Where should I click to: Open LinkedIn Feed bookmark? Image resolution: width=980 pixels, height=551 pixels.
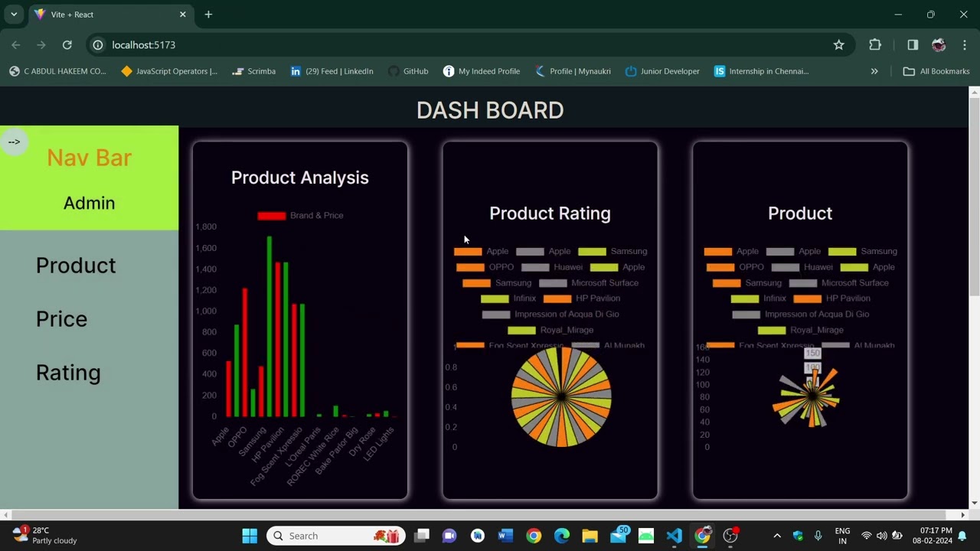[x=332, y=71]
